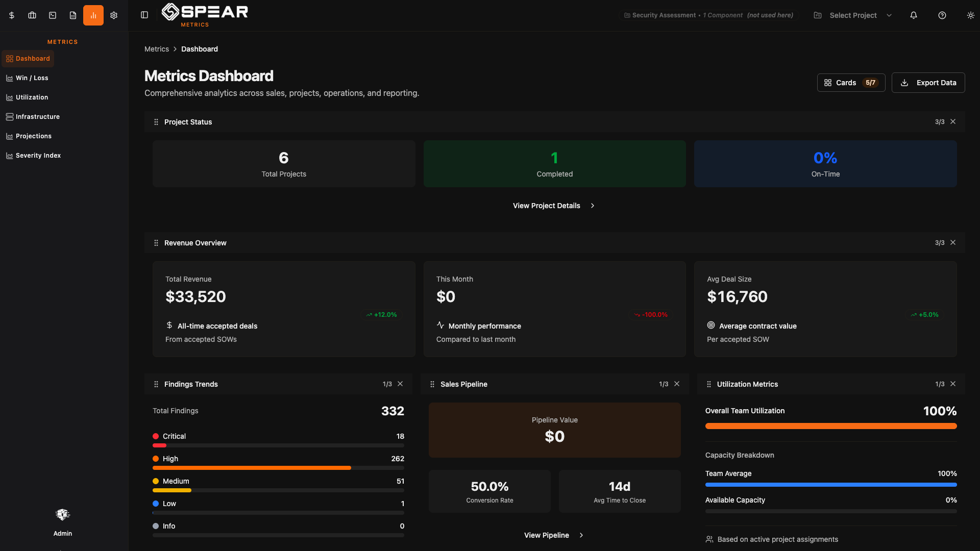Open View Project Details via its chevron
Image resolution: width=980 pixels, height=551 pixels.
(592, 206)
